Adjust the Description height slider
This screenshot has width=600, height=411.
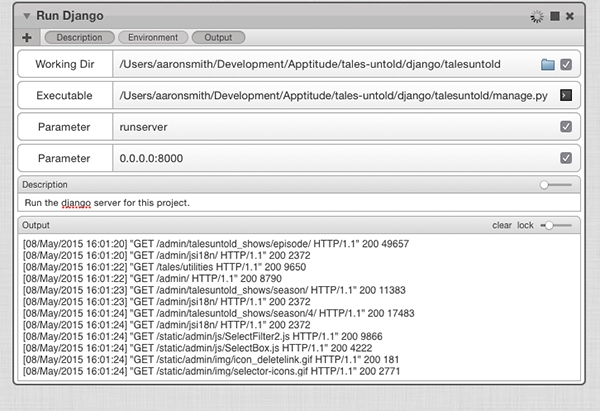pyautogui.click(x=556, y=185)
